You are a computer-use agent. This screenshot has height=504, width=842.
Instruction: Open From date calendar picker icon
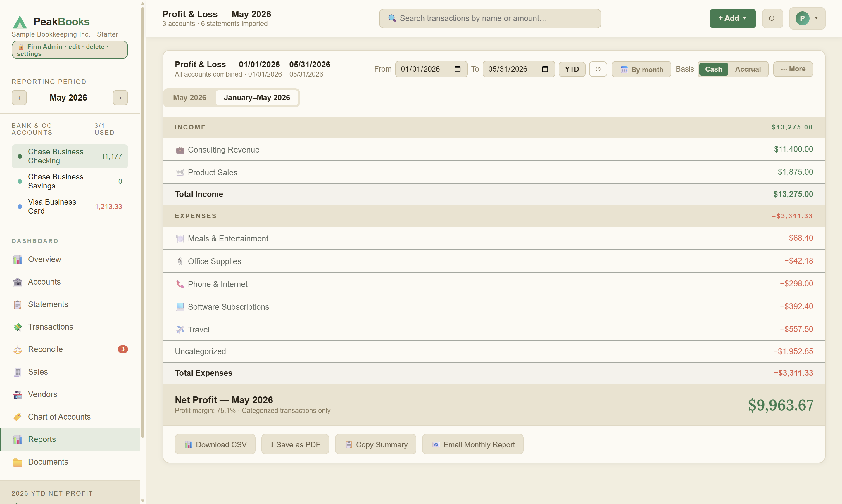[x=458, y=69]
